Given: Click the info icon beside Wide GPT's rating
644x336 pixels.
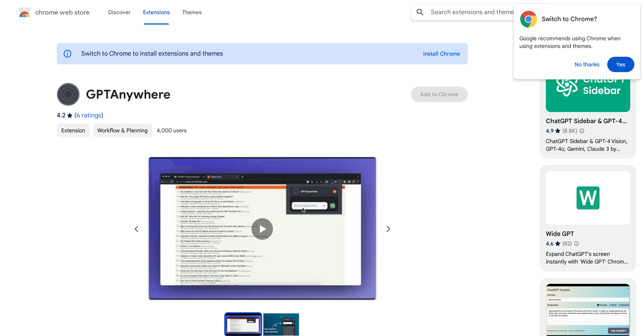Looking at the screenshot, I should click(577, 243).
